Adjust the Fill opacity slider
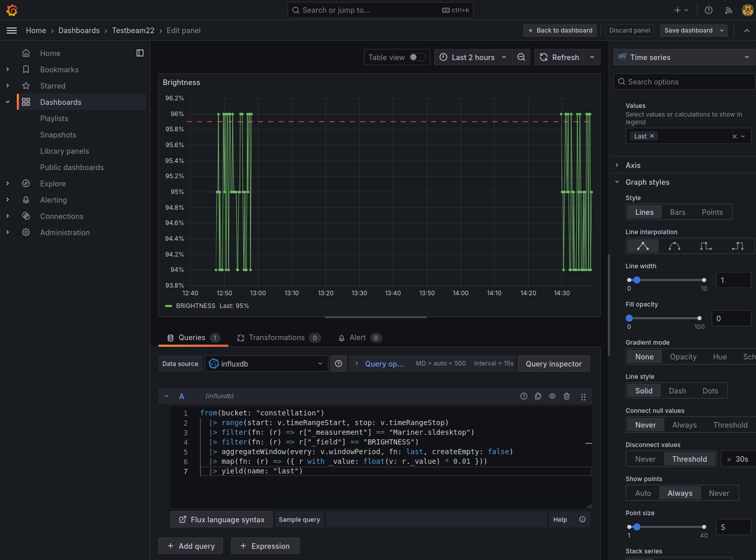Image resolution: width=756 pixels, height=560 pixels. 664,318
